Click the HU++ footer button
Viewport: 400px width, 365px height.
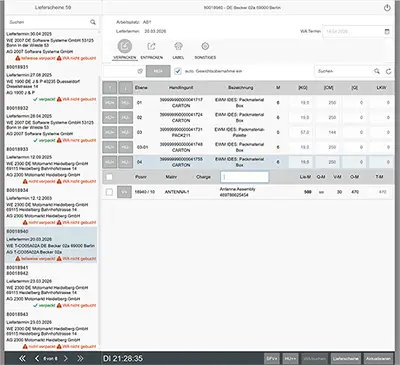(x=290, y=359)
